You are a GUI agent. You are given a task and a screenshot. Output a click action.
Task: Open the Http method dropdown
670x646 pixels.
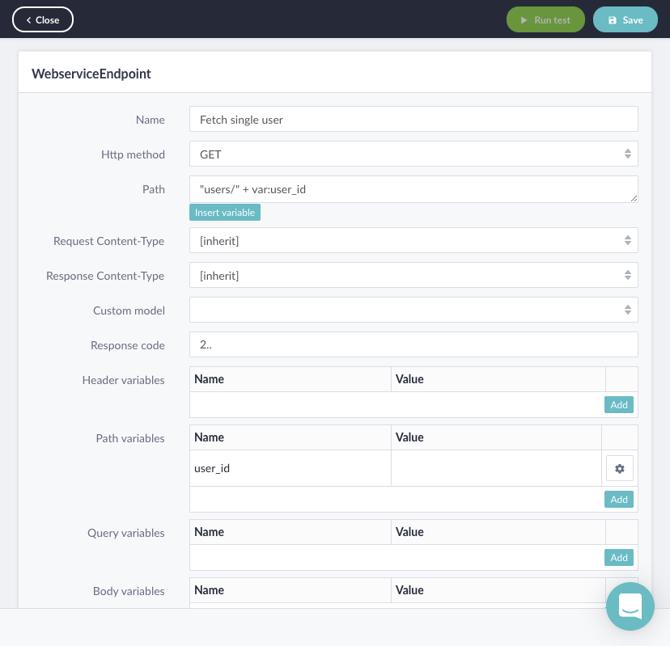click(x=413, y=154)
